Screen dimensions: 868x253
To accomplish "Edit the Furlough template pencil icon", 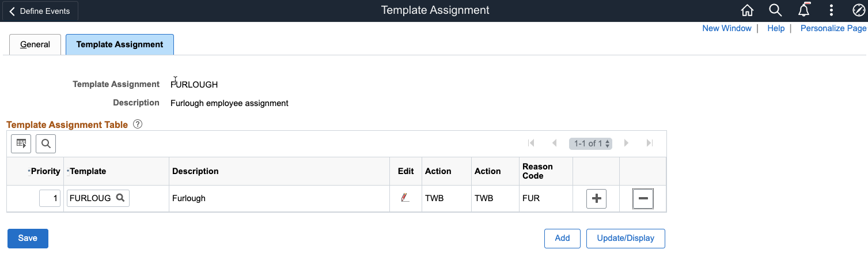I will 405,198.
